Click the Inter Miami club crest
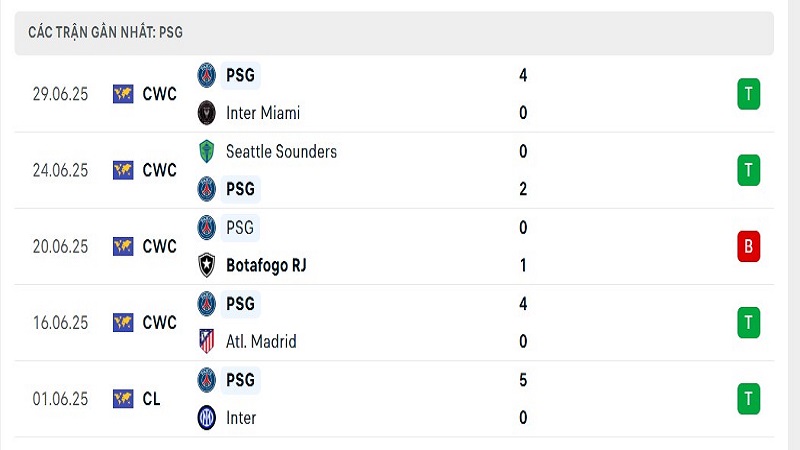 click(x=207, y=113)
